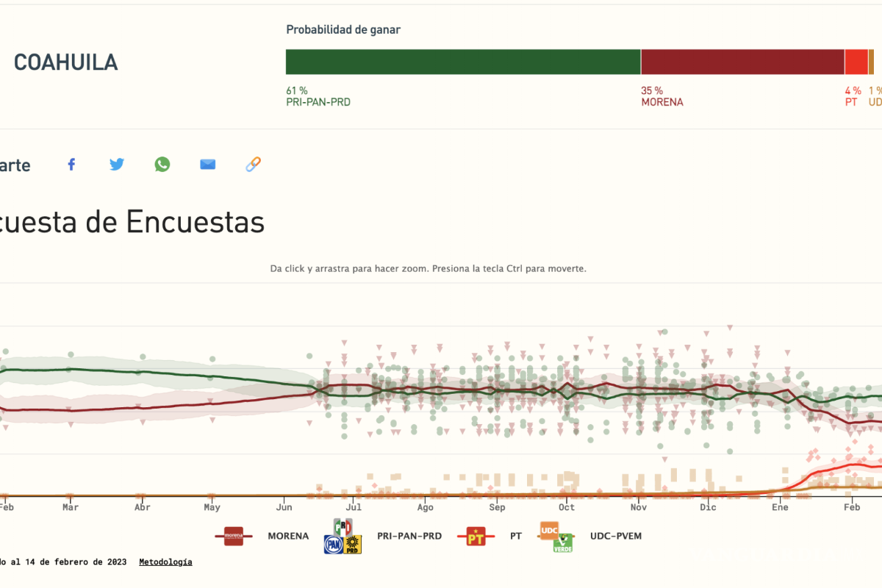Share the page on Twitter
Image resolution: width=882 pixels, height=588 pixels.
coord(117,164)
